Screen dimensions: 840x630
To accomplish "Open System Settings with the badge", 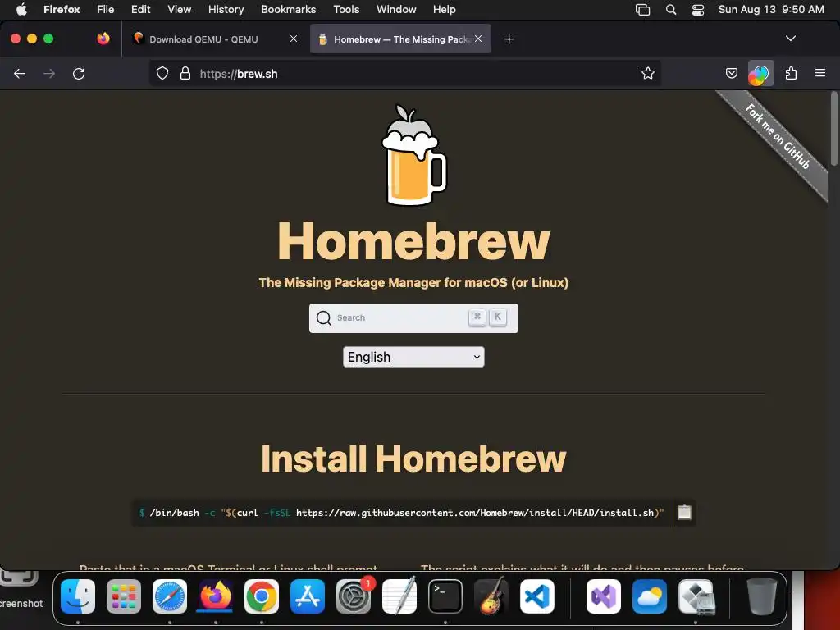I will [x=354, y=596].
